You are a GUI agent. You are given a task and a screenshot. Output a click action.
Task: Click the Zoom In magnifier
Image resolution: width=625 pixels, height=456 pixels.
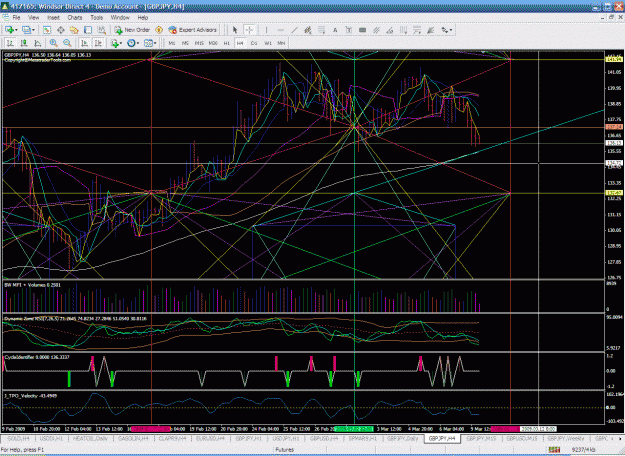point(53,43)
